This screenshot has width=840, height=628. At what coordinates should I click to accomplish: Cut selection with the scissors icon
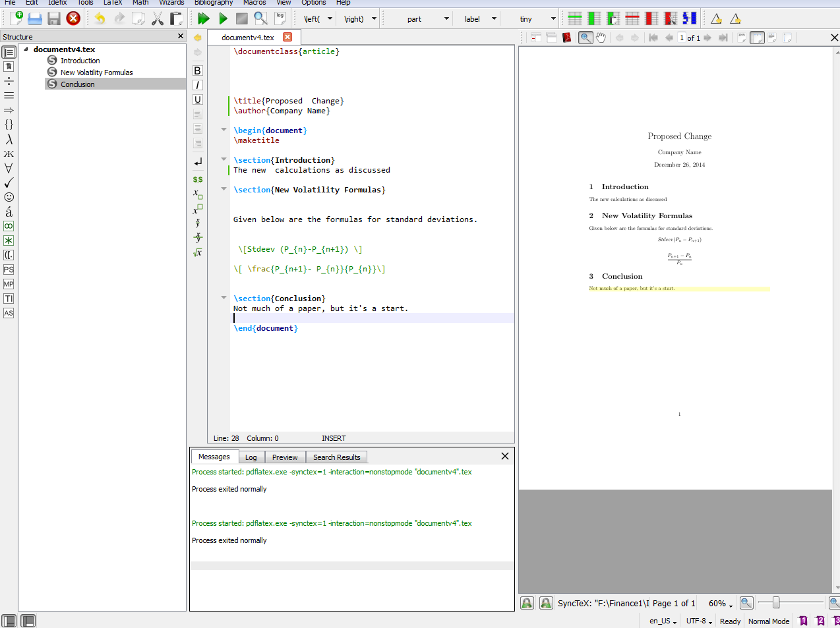point(157,18)
